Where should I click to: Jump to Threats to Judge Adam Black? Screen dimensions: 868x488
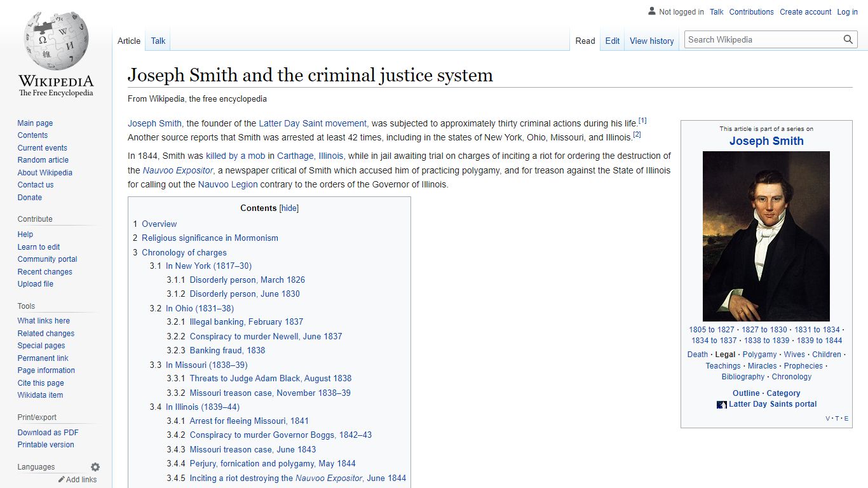[x=271, y=379]
